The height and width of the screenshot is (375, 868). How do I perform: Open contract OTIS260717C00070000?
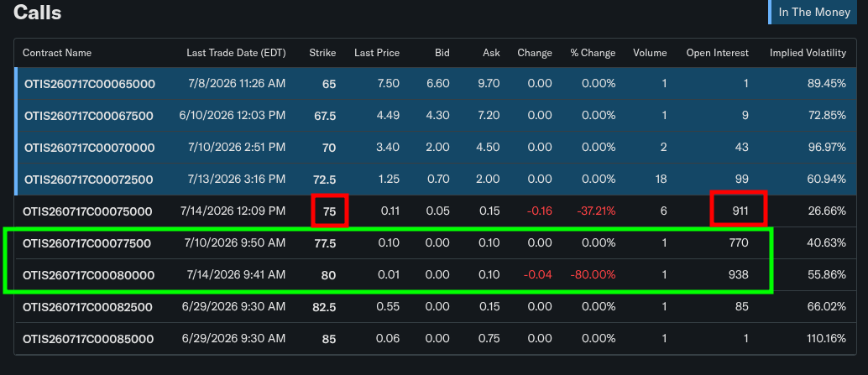(x=90, y=148)
